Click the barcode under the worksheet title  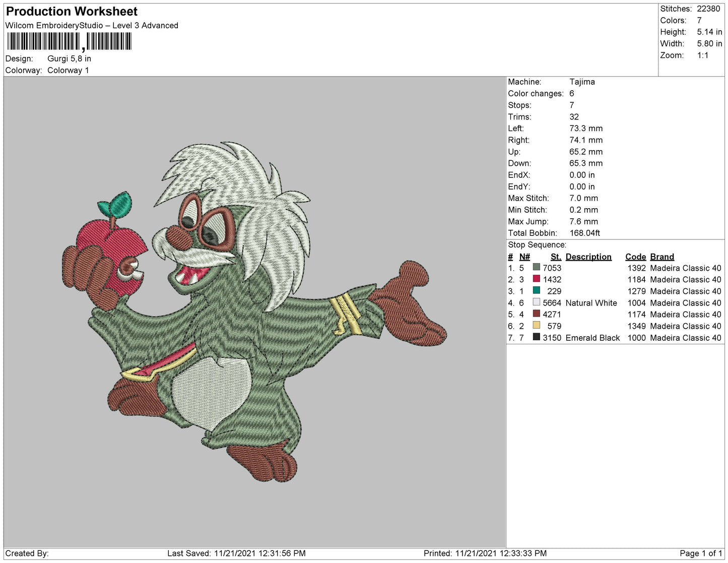70,42
